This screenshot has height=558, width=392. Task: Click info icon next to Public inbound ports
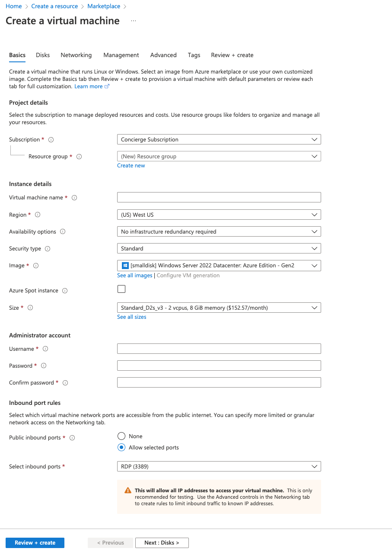click(x=72, y=438)
